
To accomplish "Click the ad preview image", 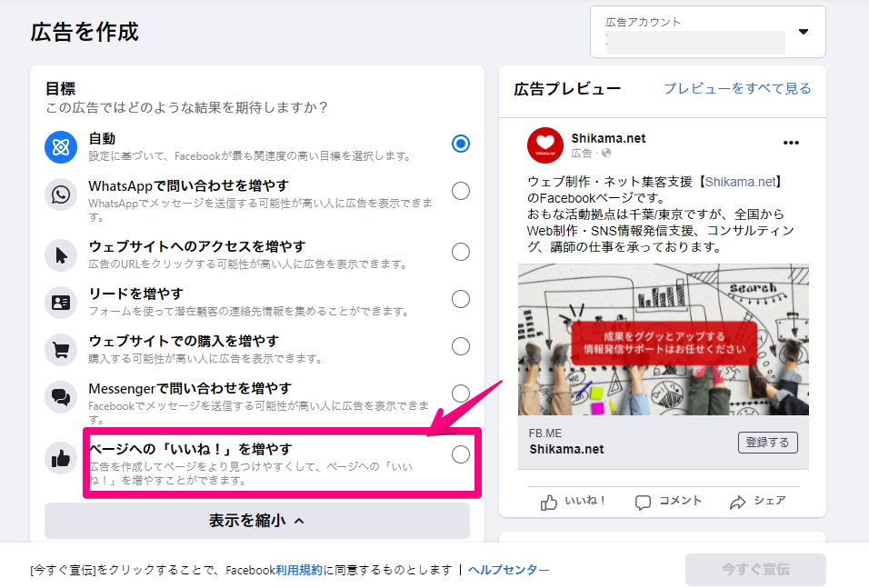I will point(664,339).
